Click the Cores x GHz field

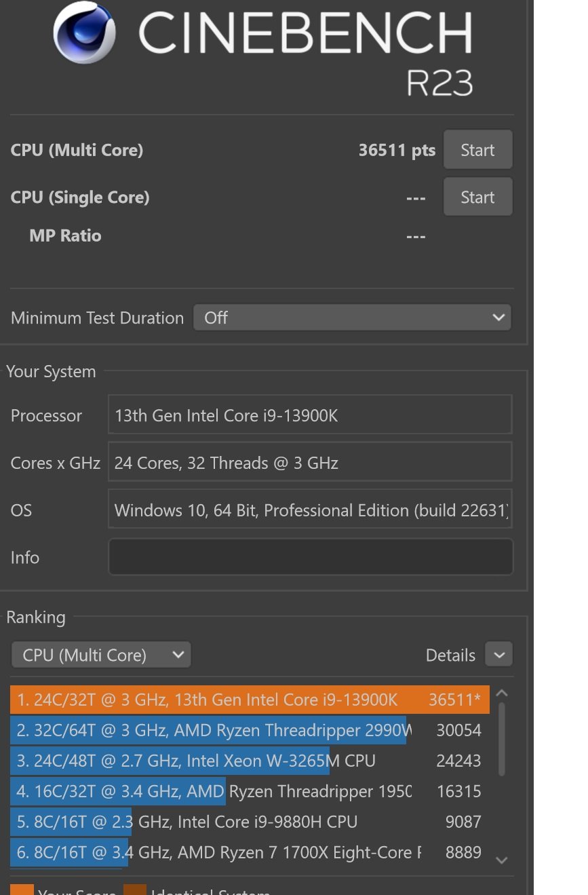click(309, 463)
